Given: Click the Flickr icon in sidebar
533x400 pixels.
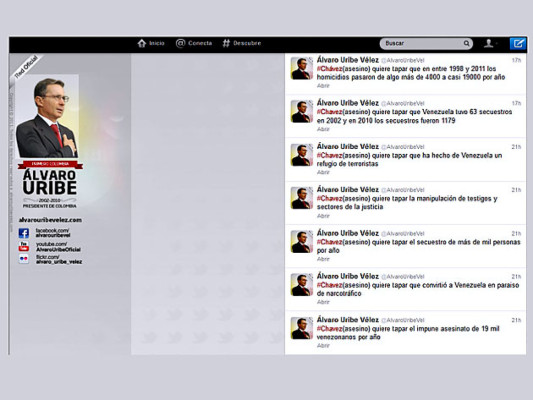Looking at the screenshot, I should (23, 259).
